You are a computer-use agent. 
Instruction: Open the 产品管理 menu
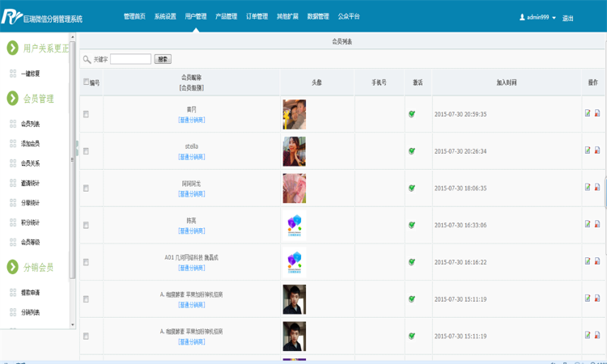226,16
